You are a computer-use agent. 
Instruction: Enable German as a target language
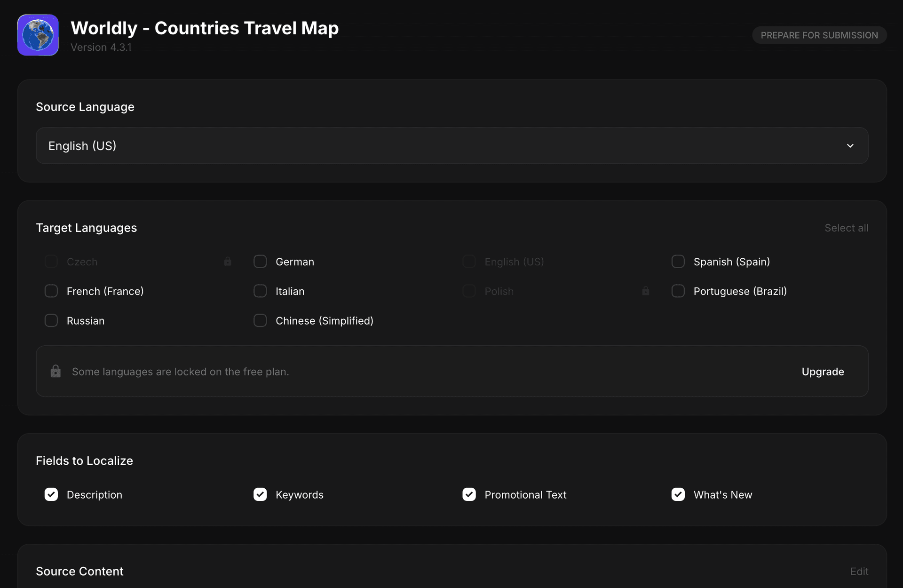tap(260, 262)
